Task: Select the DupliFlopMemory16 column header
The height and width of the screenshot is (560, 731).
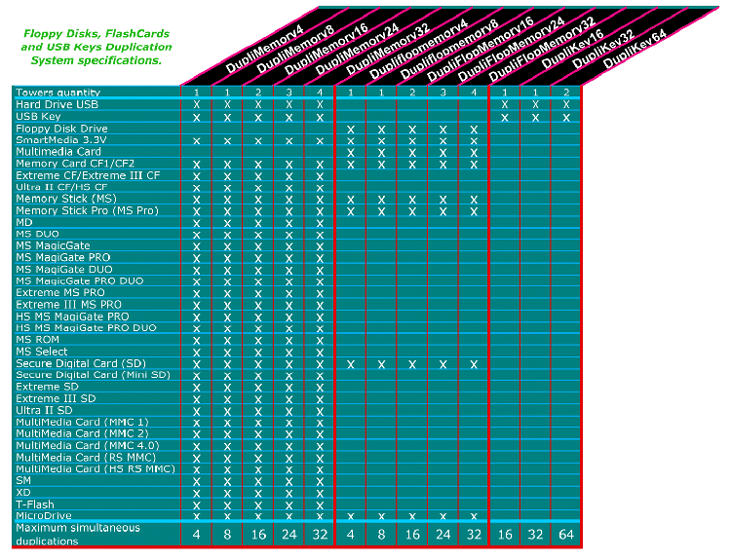Action: pyautogui.click(x=481, y=49)
